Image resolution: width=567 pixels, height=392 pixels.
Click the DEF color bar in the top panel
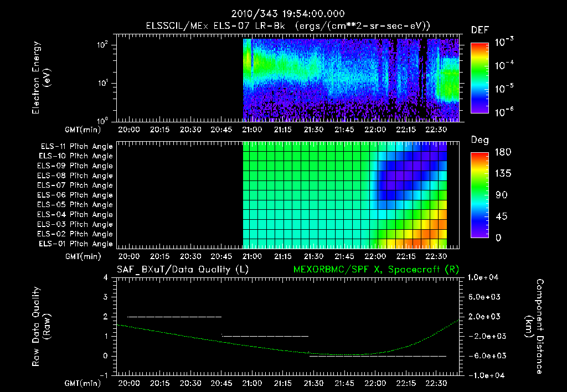(480, 78)
